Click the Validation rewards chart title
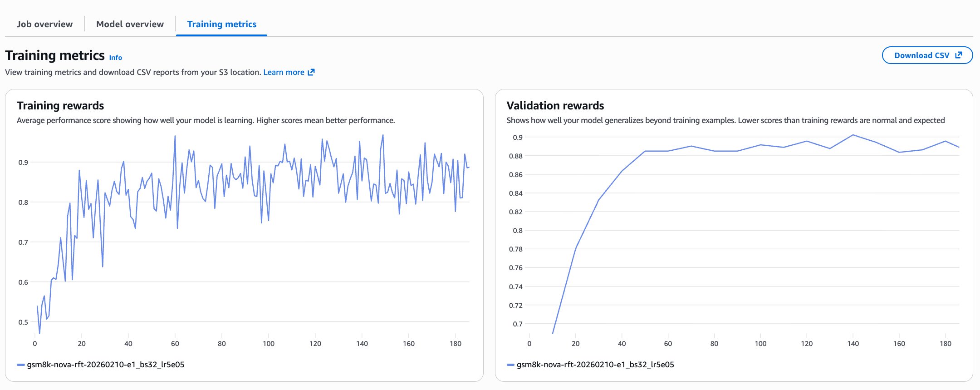The height and width of the screenshot is (390, 980). pyautogui.click(x=555, y=106)
